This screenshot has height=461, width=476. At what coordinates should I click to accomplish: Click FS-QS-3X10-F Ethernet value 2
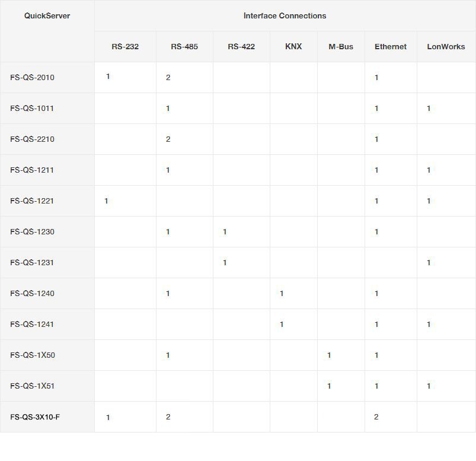point(376,417)
